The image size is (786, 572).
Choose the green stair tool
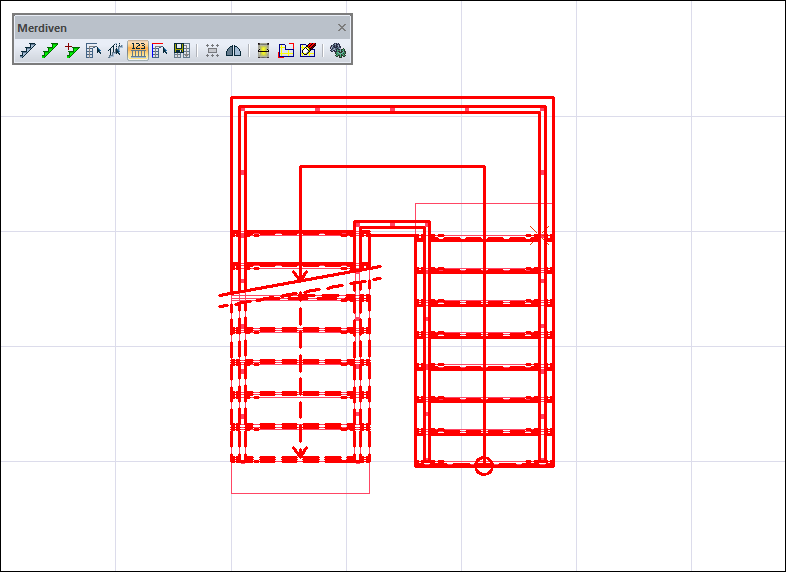click(x=50, y=51)
